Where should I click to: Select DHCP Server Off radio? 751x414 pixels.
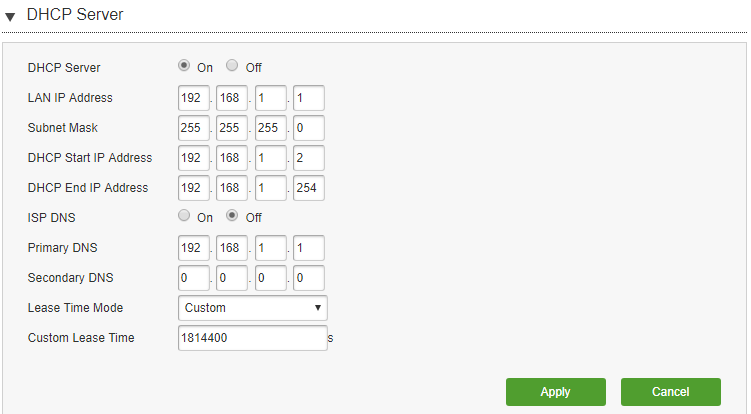[232, 65]
